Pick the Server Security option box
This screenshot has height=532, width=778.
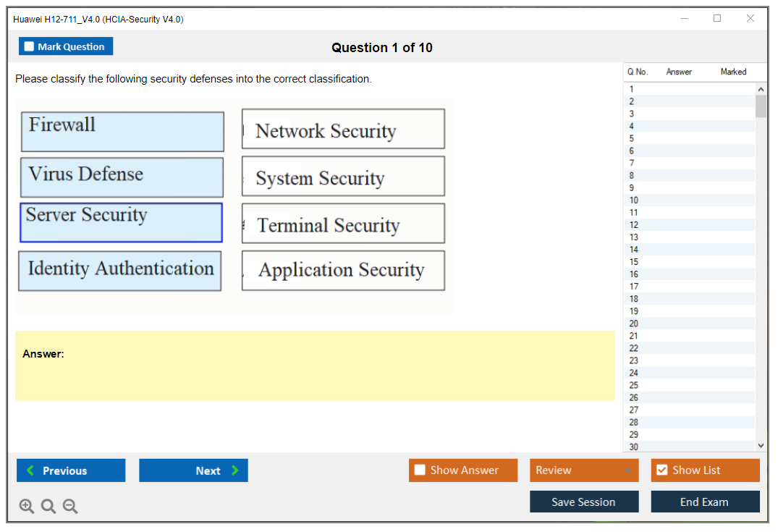point(121,222)
